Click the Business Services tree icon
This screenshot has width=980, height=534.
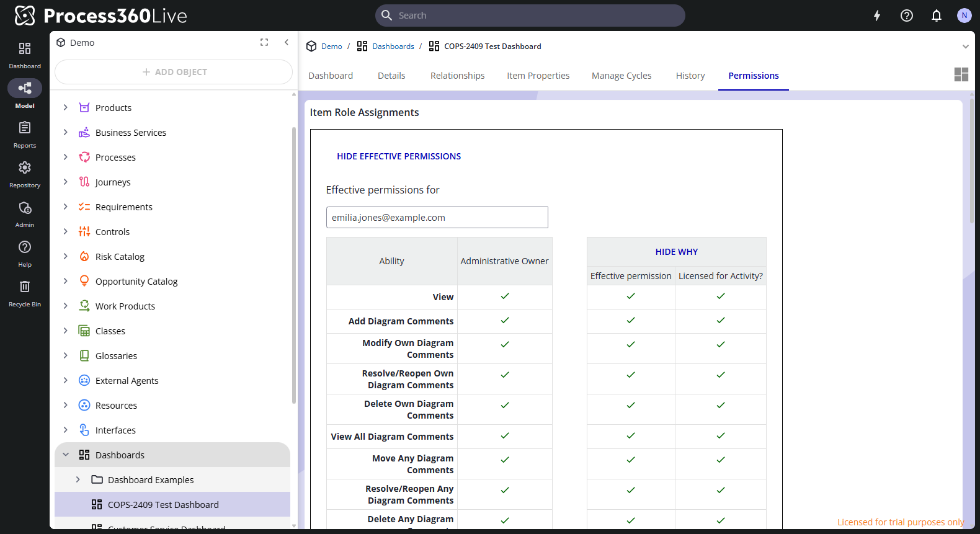pyautogui.click(x=84, y=132)
